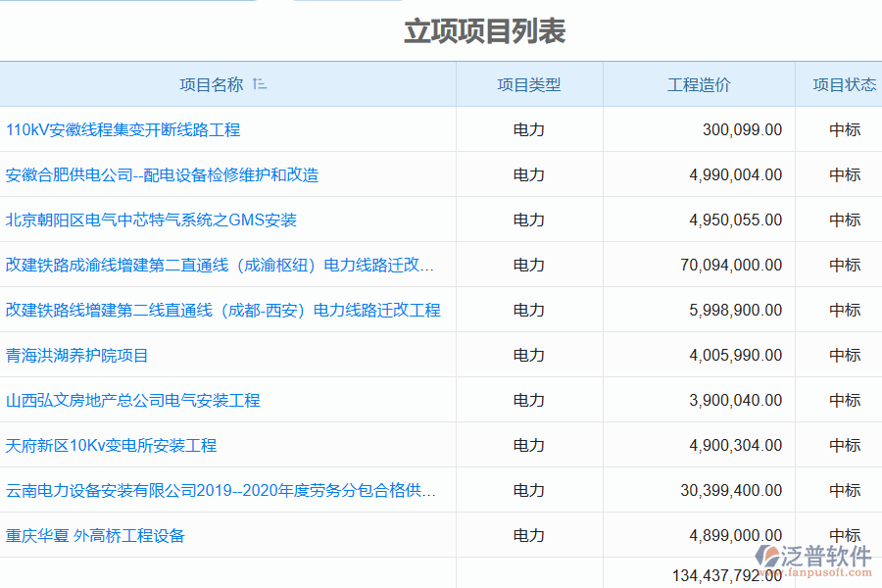The image size is (882, 588).
Task: Sort by the 项目类型 column header
Action: pyautogui.click(x=528, y=84)
